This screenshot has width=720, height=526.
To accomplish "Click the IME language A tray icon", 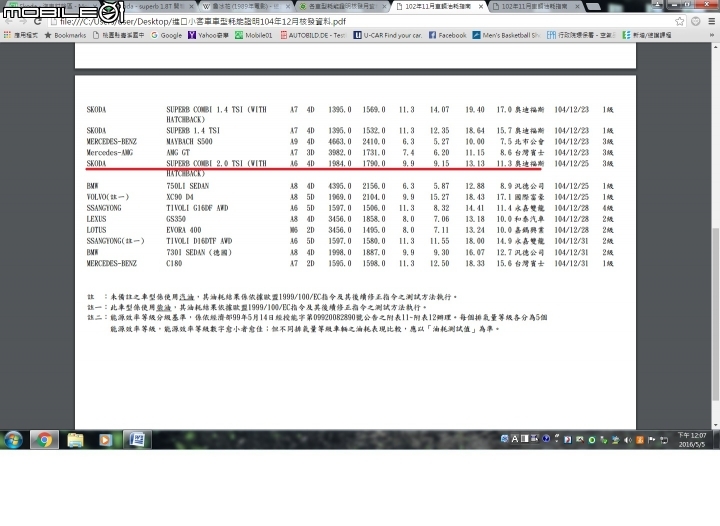I will [x=515, y=439].
